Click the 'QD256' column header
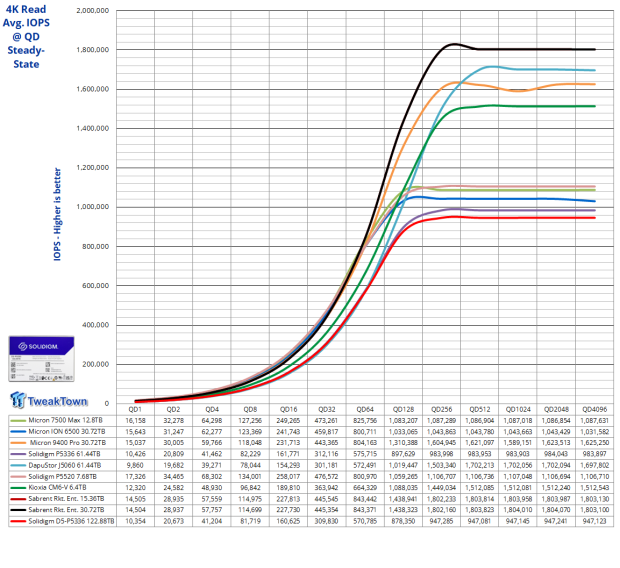The width and height of the screenshot is (620, 568). click(441, 409)
